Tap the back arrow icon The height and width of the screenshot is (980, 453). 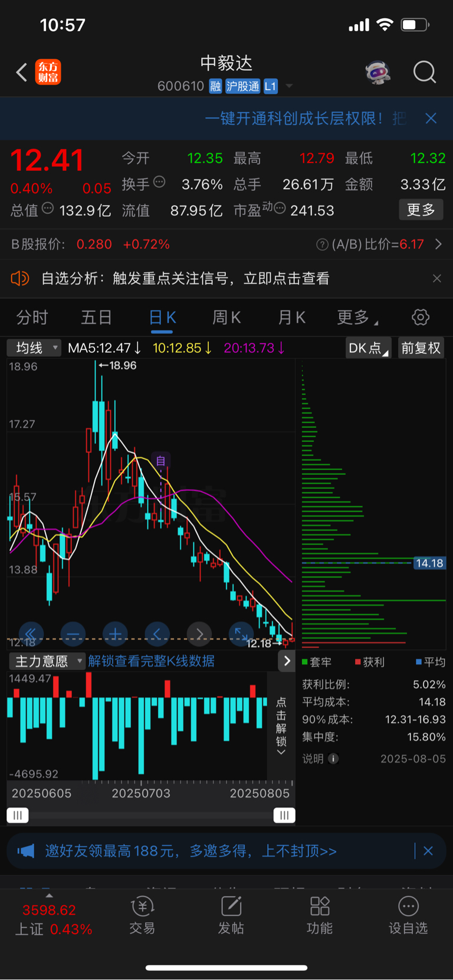pyautogui.click(x=22, y=72)
